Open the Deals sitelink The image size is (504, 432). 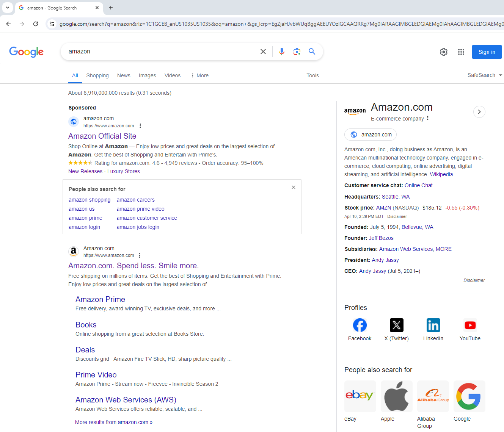tap(85, 350)
